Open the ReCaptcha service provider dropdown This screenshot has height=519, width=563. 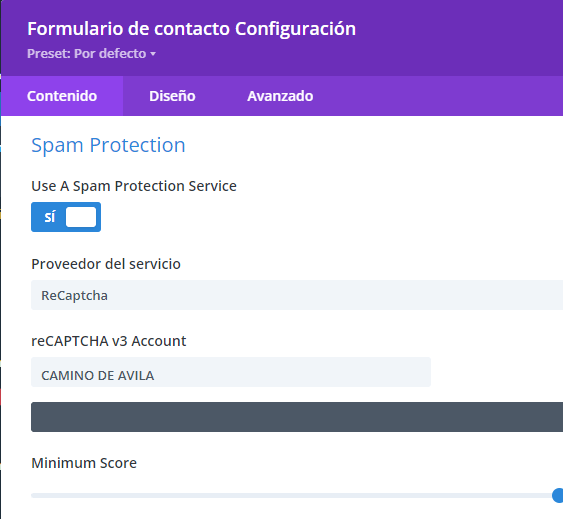[x=297, y=295]
